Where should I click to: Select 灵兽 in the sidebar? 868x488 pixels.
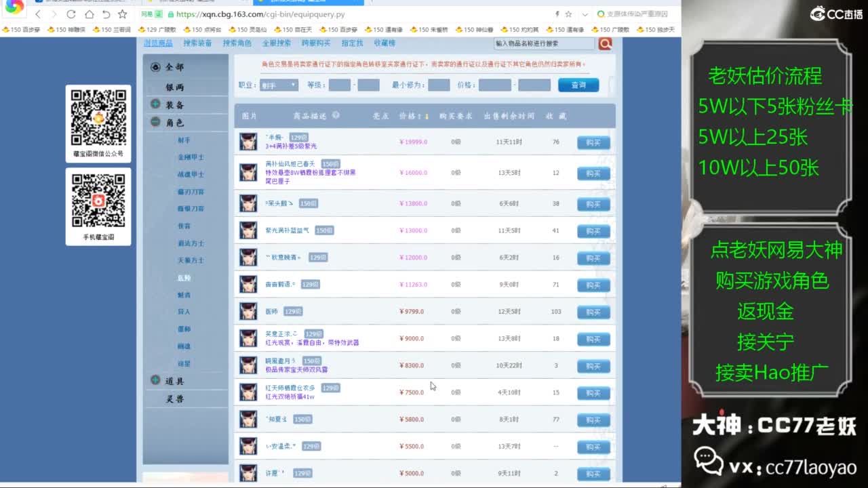[175, 399]
